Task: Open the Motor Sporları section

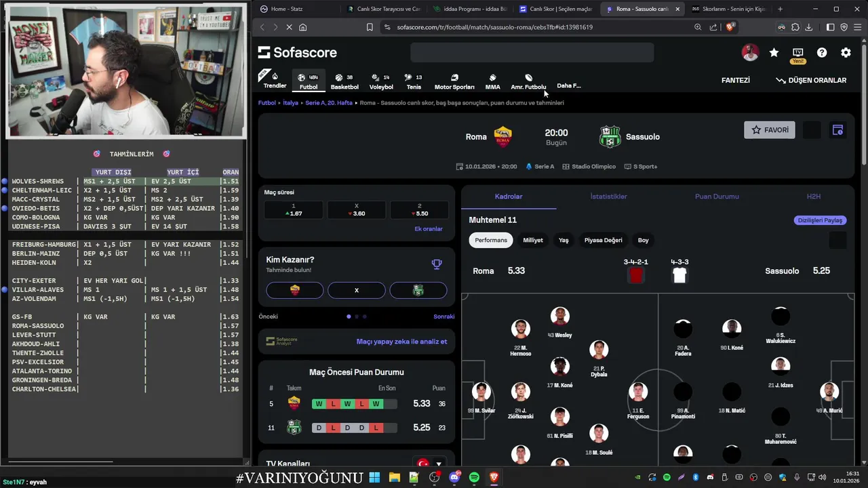Action: tap(454, 81)
